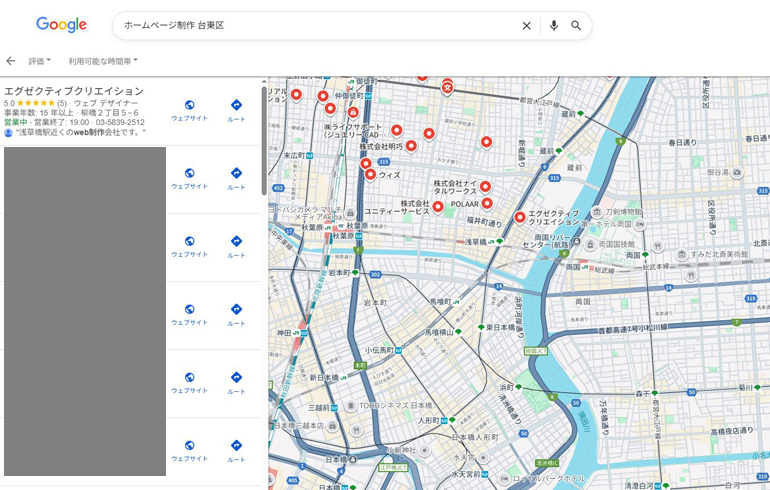Open the last visible listing's ウェブサイト link
Image resolution: width=770 pixels, height=490 pixels.
coord(189,450)
